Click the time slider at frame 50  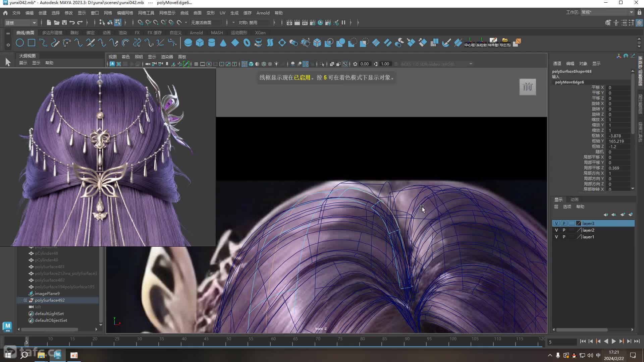pos(228,341)
